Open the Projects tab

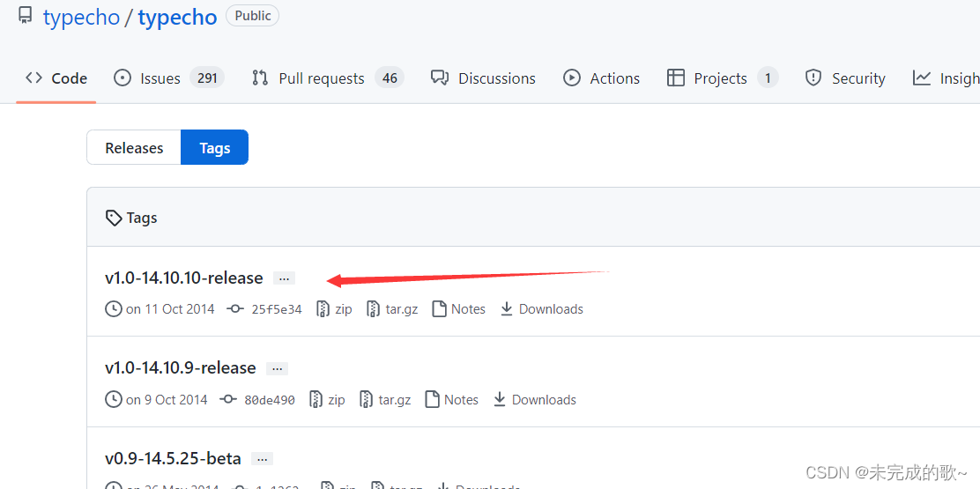[723, 78]
